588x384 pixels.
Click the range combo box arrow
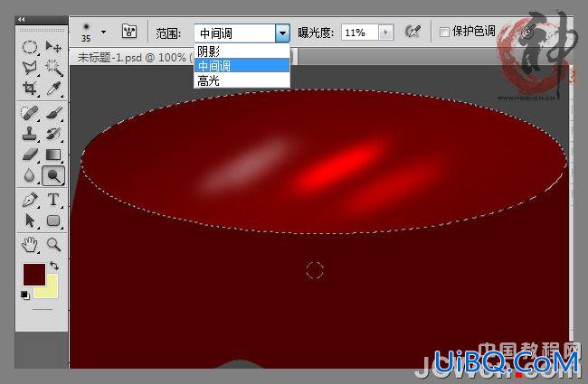282,33
